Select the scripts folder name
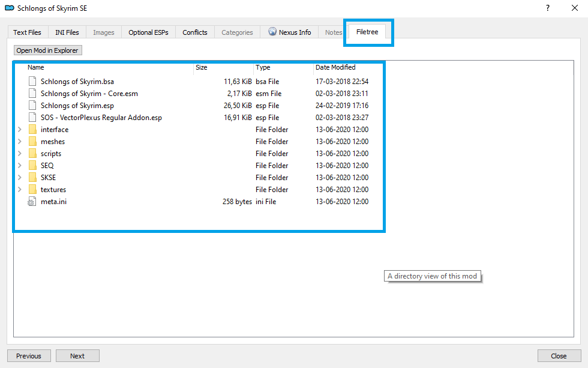This screenshot has height=368, width=588. click(x=51, y=154)
